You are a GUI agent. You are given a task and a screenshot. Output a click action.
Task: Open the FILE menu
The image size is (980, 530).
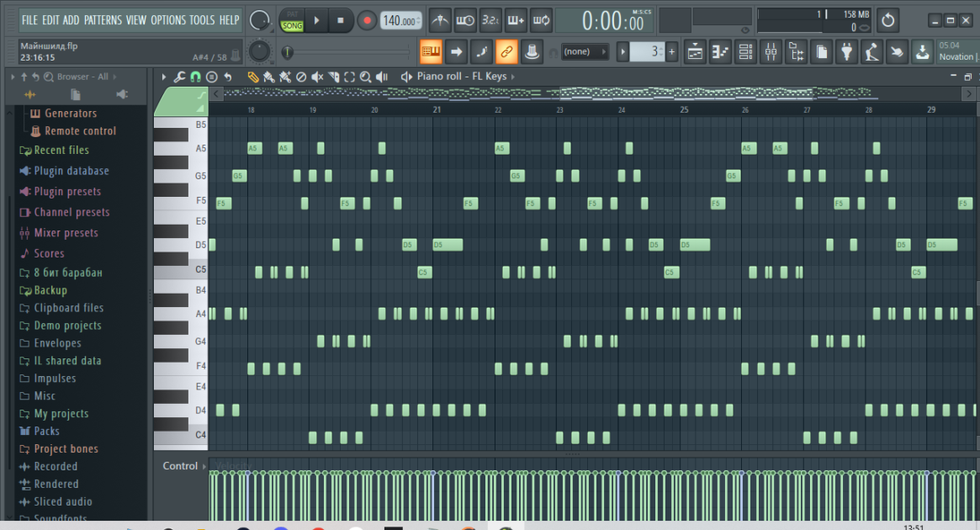click(x=29, y=21)
